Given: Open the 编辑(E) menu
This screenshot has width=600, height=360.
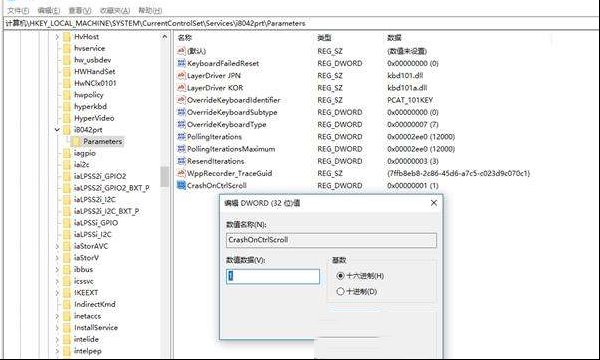Looking at the screenshot, I should click(x=49, y=10).
